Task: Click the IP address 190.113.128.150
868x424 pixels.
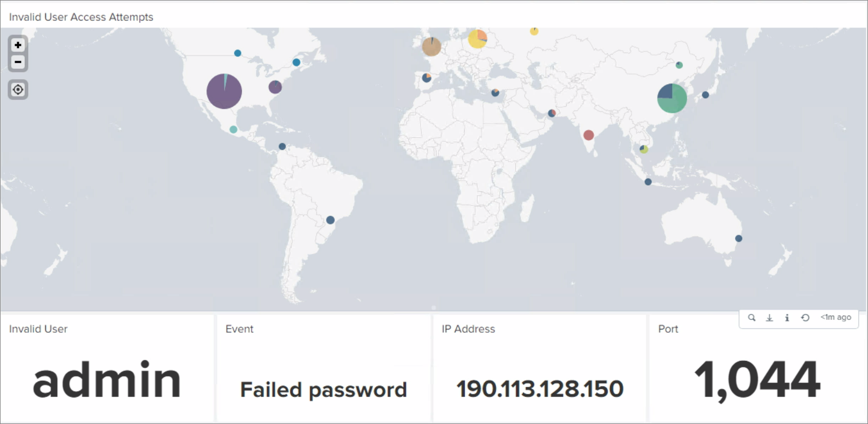Action: click(x=540, y=389)
